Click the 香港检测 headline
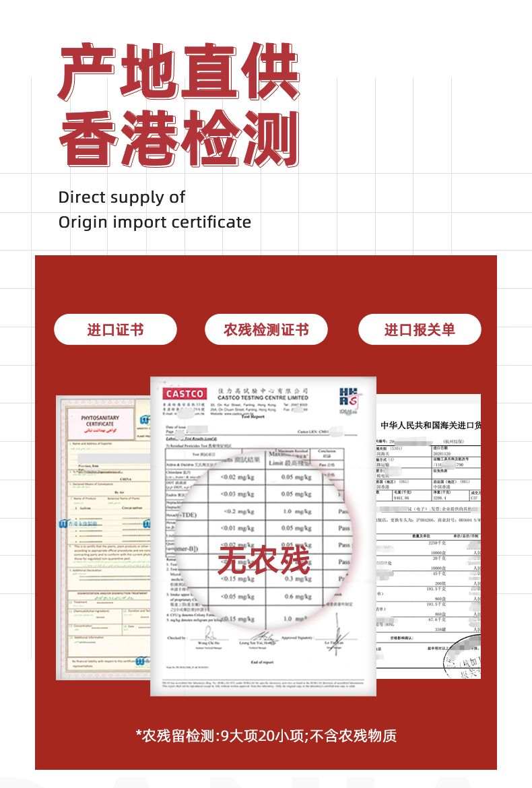 pyautogui.click(x=179, y=139)
